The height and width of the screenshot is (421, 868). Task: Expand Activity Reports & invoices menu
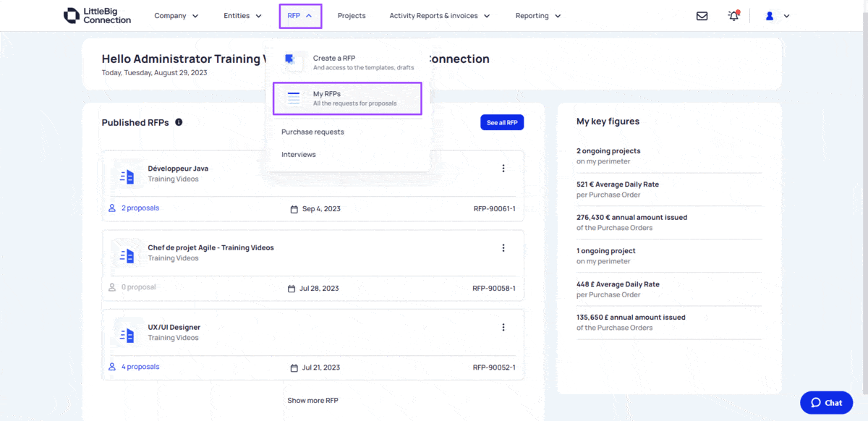pyautogui.click(x=440, y=16)
